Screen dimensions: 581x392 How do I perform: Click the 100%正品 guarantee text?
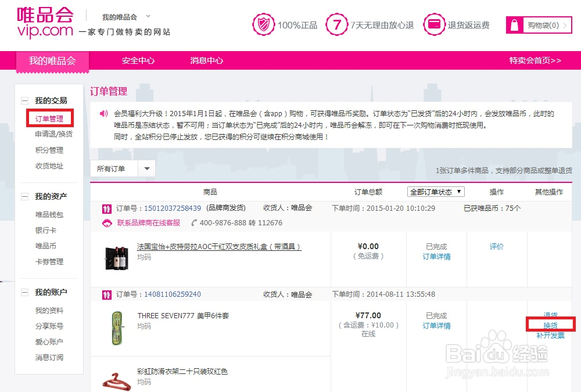coord(297,25)
